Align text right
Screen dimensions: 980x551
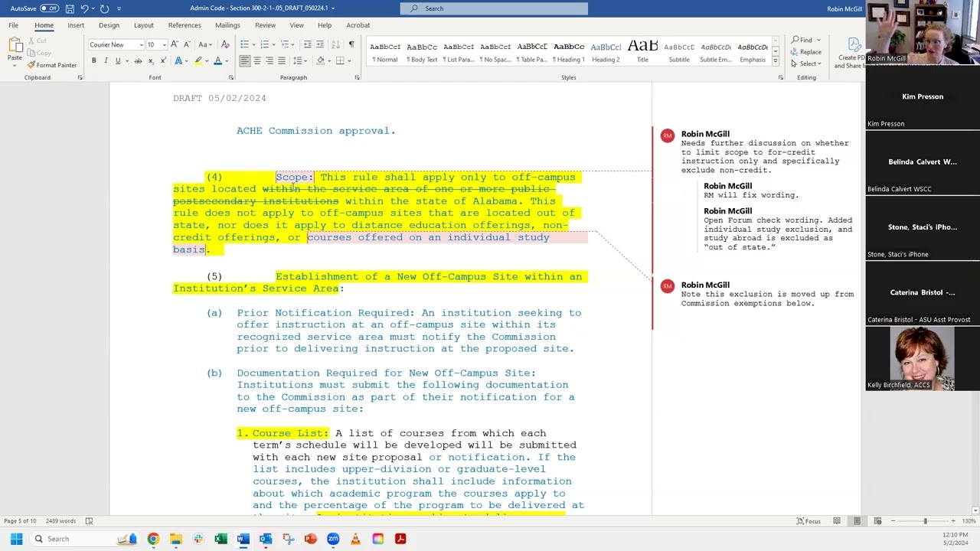click(269, 60)
